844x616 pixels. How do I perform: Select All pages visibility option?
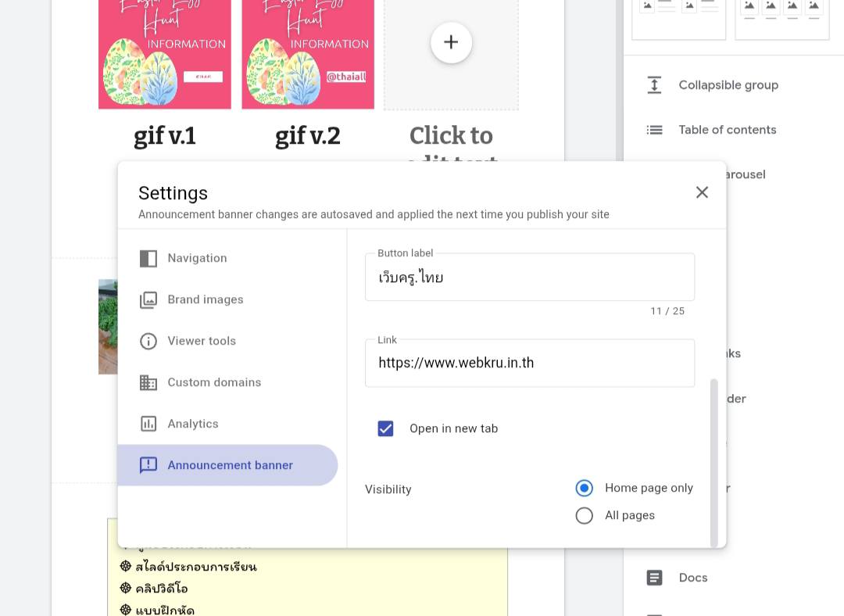[584, 515]
